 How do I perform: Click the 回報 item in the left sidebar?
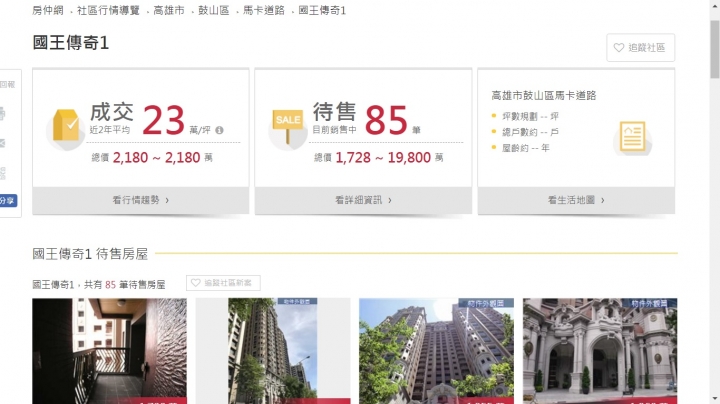click(x=7, y=84)
